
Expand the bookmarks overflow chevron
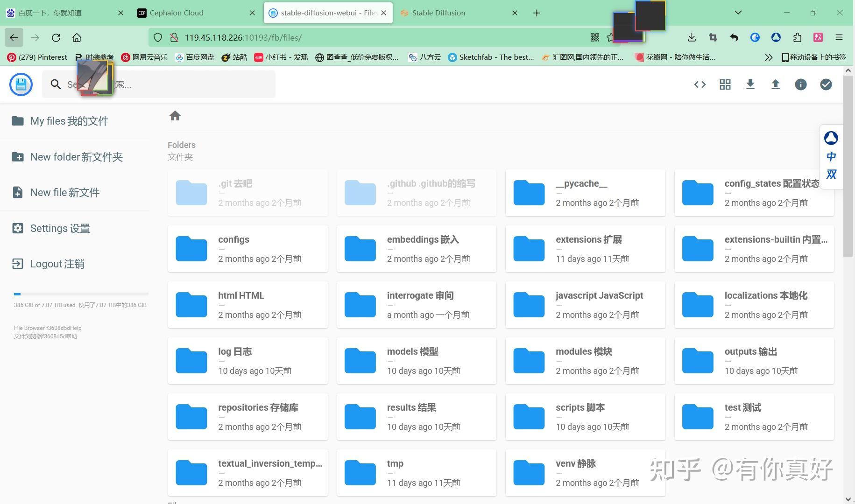click(768, 57)
